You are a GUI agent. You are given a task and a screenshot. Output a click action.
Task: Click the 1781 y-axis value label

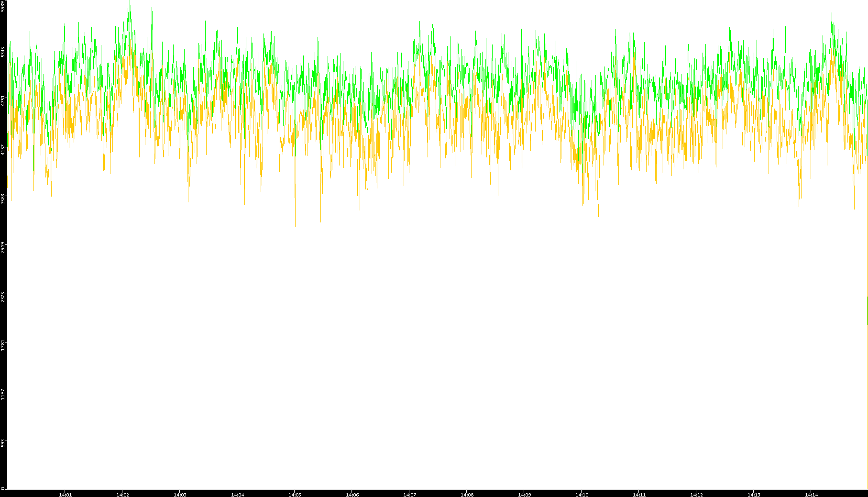[x=3, y=345]
